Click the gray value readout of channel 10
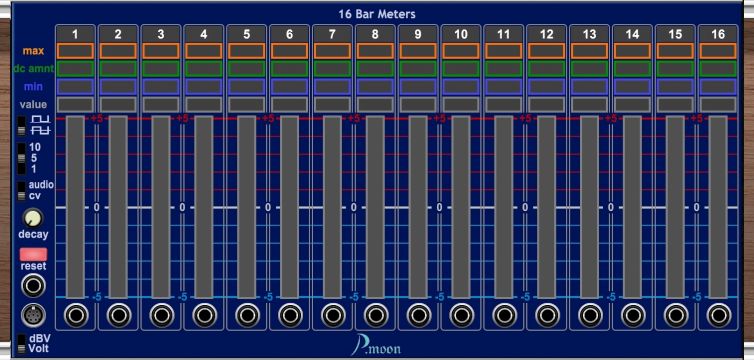 [x=461, y=104]
